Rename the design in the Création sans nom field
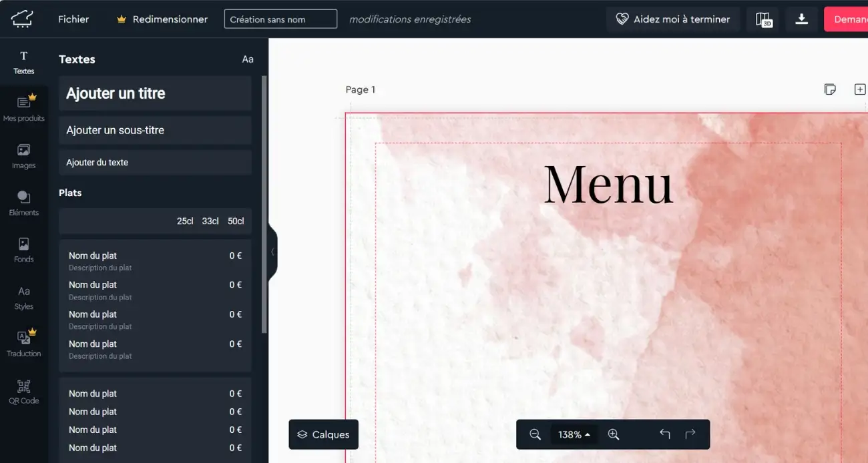Viewport: 868px width, 463px height. coord(280,19)
